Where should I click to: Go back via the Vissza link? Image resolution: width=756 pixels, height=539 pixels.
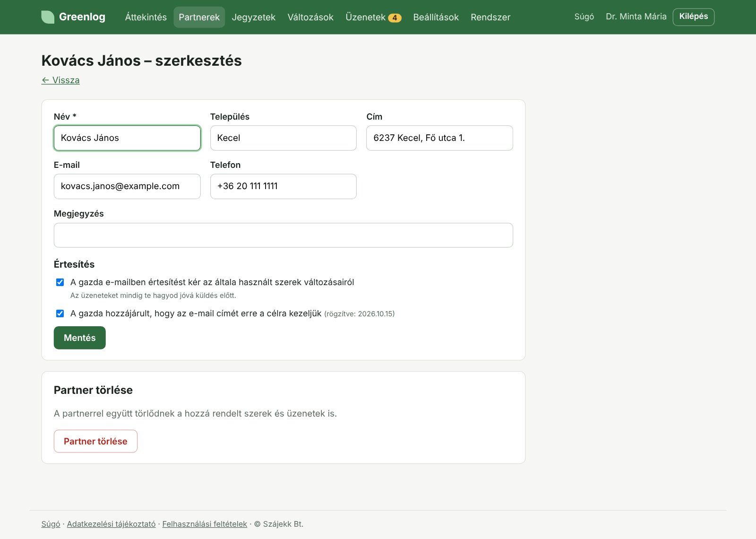click(x=60, y=80)
